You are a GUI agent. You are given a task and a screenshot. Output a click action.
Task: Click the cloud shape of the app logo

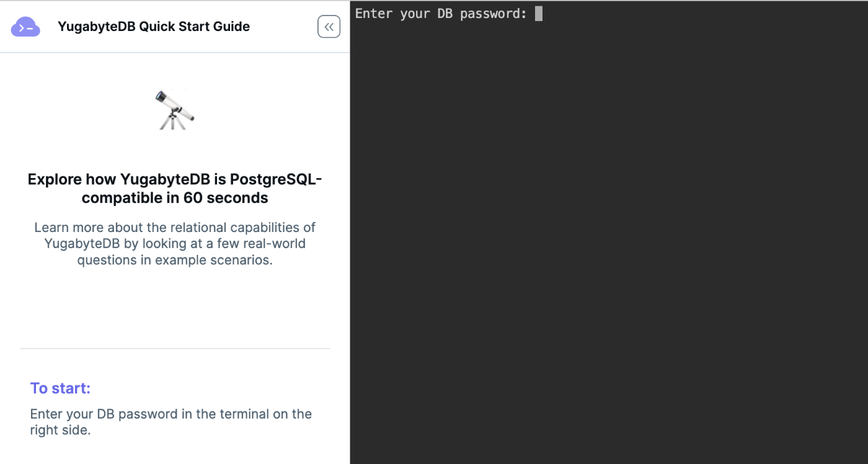pos(25,26)
